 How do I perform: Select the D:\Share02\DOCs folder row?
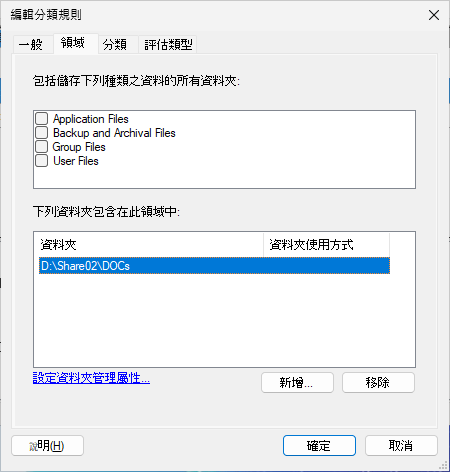tap(214, 266)
